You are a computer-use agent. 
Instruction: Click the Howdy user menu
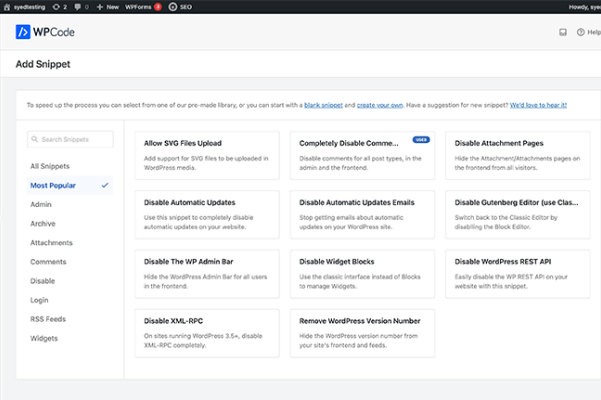click(x=585, y=7)
